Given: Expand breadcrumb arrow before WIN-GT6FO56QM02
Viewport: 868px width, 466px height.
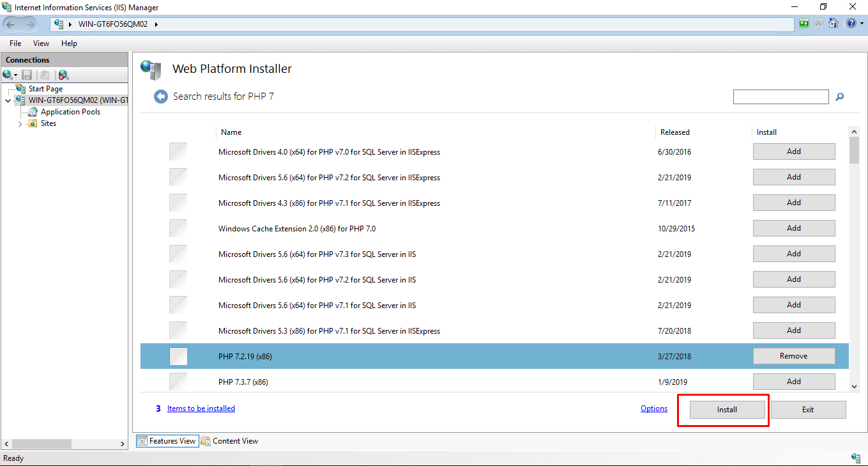Looking at the screenshot, I should pyautogui.click(x=70, y=24).
